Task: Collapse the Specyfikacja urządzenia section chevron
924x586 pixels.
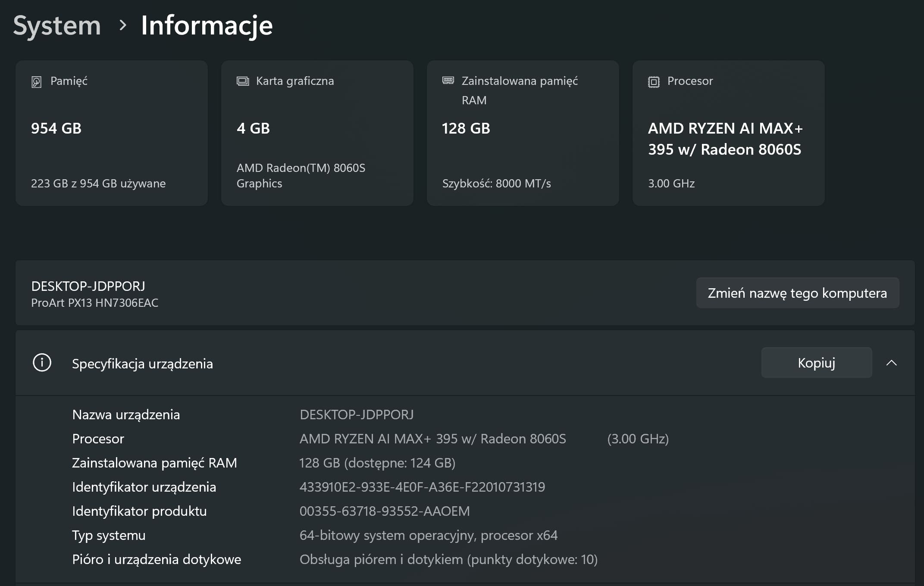Action: point(891,363)
